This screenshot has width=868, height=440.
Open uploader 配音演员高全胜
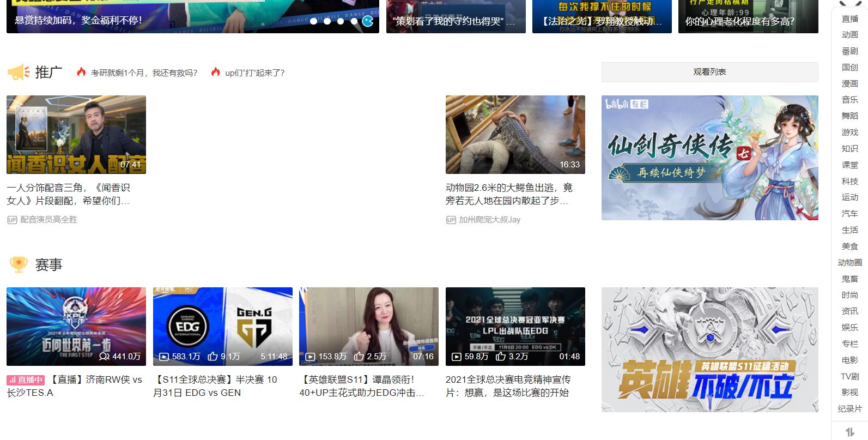[x=48, y=220]
